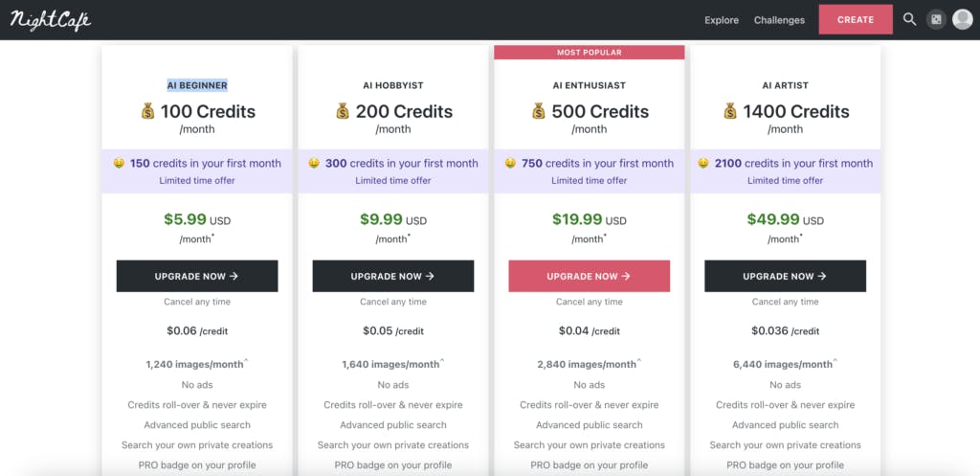Upgrade to the AI Beginner plan
Screen dimensions: 980x476
pos(197,276)
